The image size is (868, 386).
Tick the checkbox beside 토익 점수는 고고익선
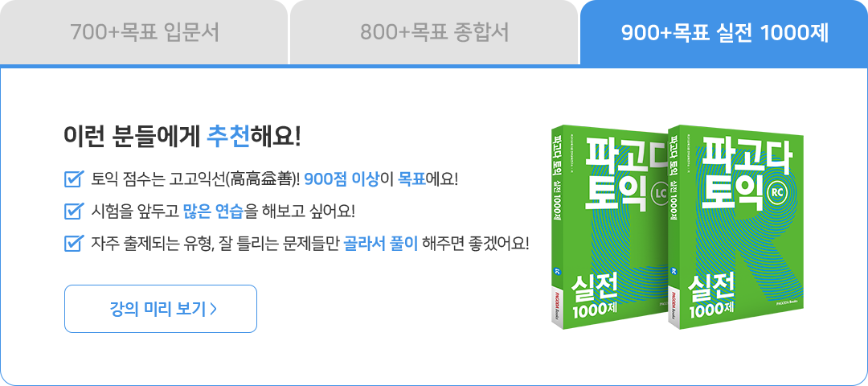(73, 179)
